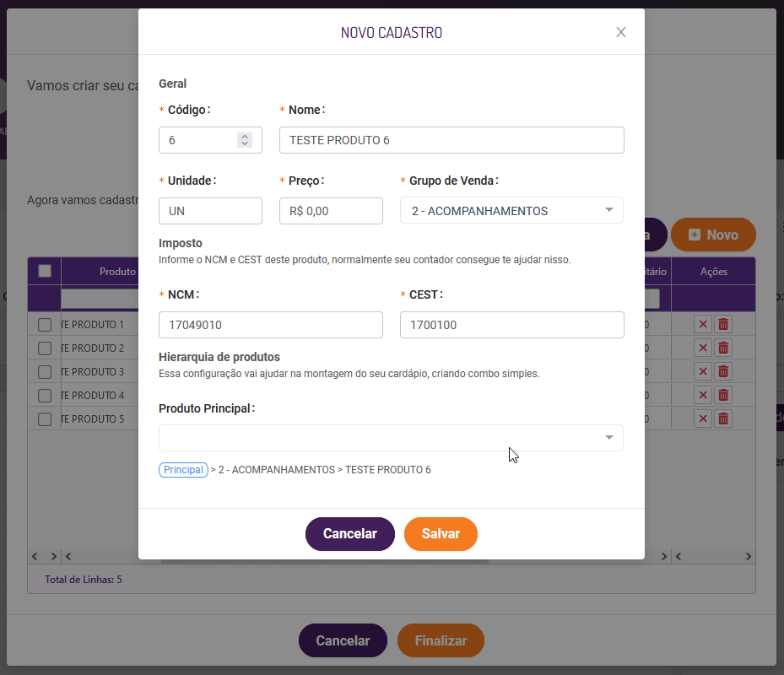Image resolution: width=784 pixels, height=675 pixels.
Task: Click the Unidade field with UN
Action: [210, 211]
